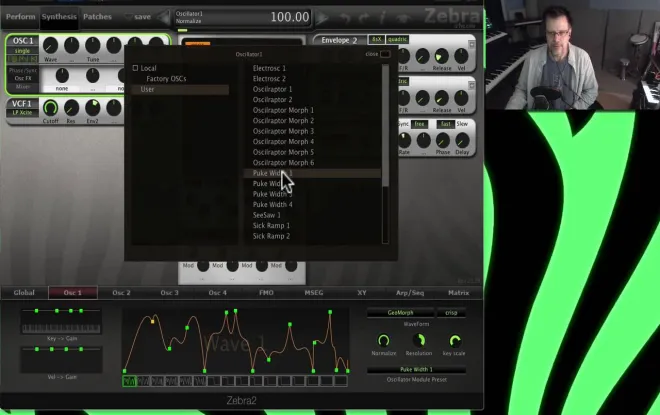Toggle the LFO Sync 'free' option
660x415 pixels.
click(419, 124)
